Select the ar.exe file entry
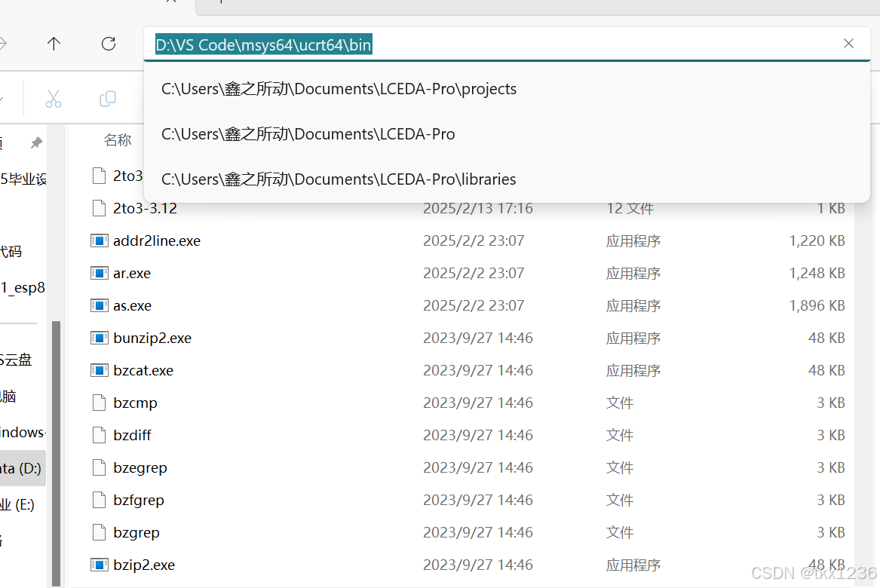Viewport: 880px width, 588px height. [131, 273]
